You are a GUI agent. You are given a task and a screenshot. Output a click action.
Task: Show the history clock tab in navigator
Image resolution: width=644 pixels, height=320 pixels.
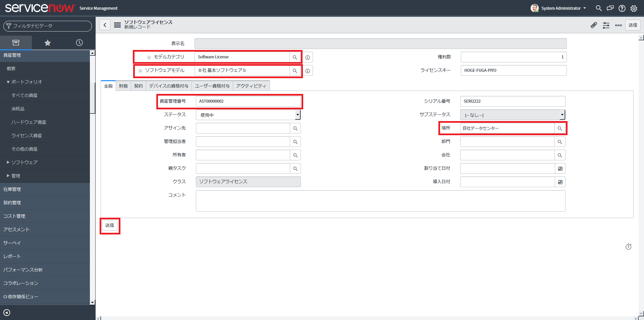point(79,43)
